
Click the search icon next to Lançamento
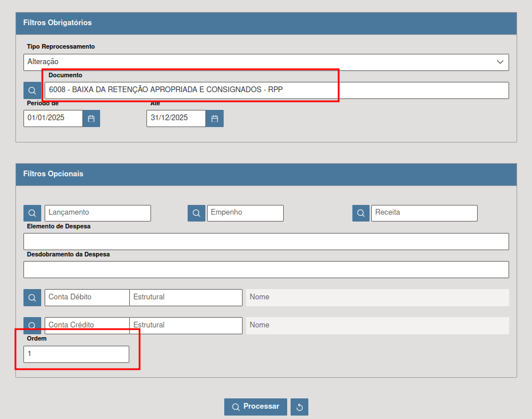(x=32, y=213)
